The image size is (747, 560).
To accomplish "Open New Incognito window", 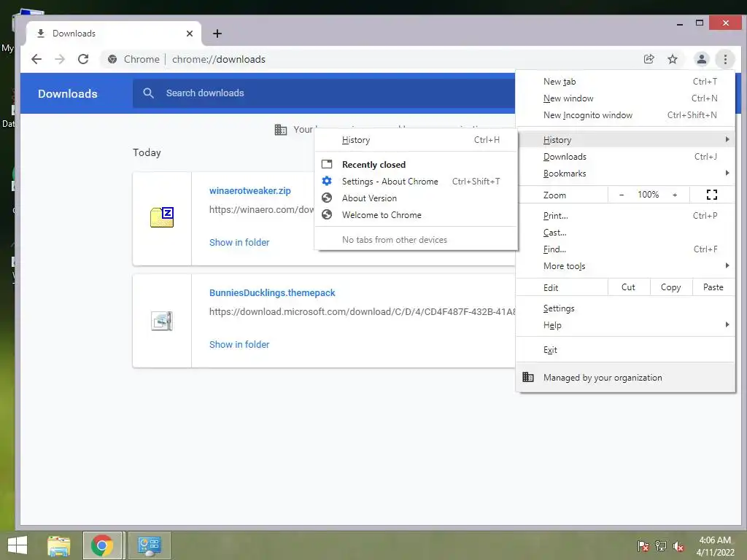I will [625, 114].
